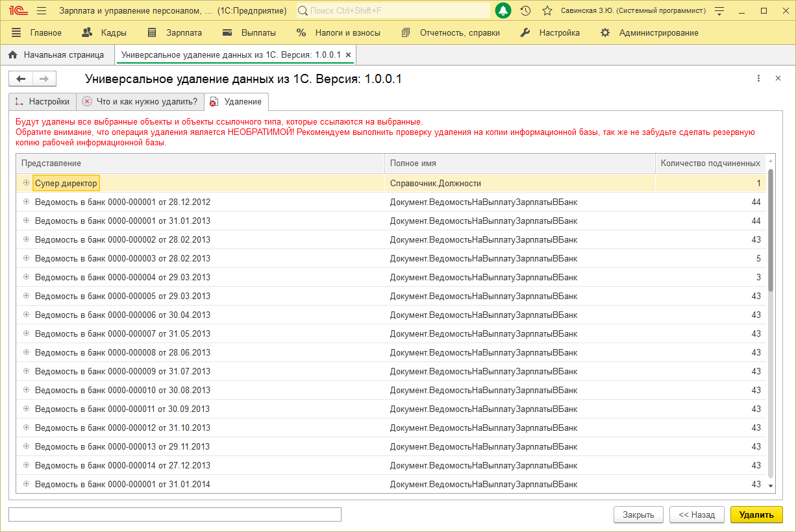Image resolution: width=796 pixels, height=532 pixels.
Task: Switch to Что и как нужно удалить? tab
Action: (x=140, y=102)
